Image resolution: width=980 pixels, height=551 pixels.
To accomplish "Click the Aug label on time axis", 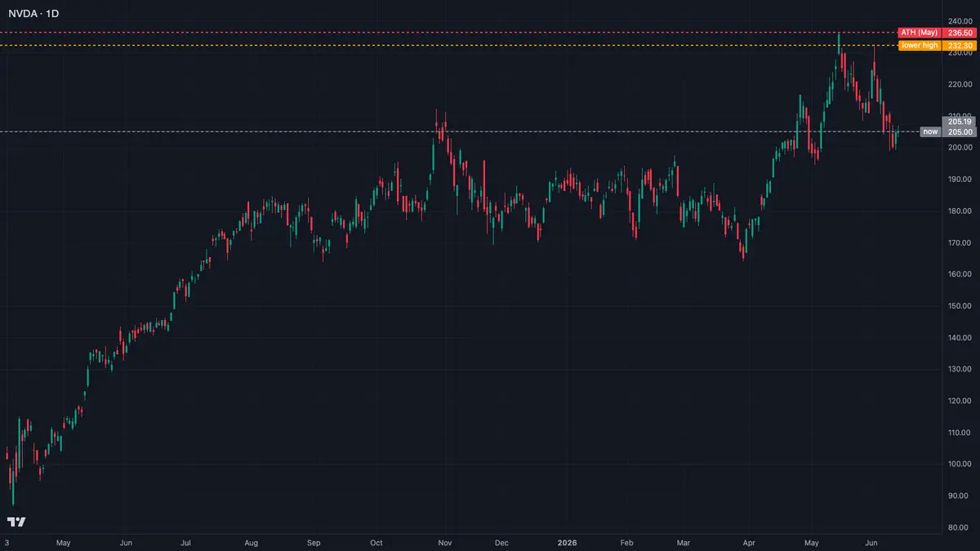I will (x=251, y=542).
